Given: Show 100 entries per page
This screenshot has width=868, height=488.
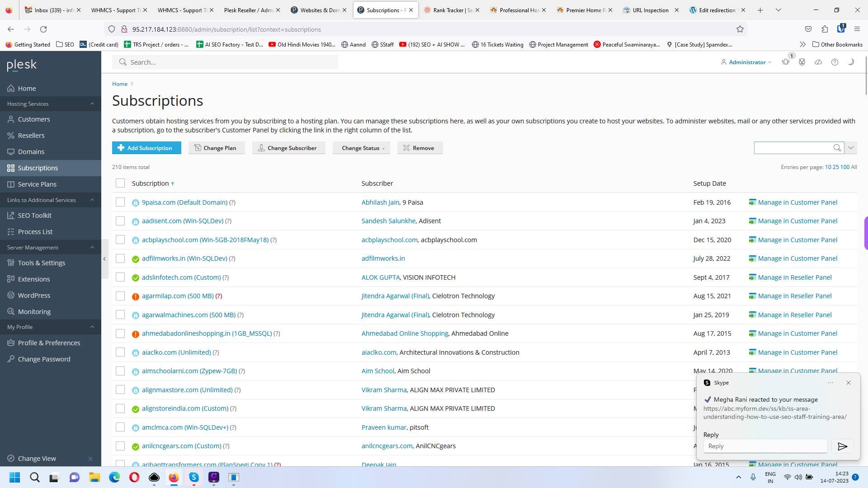Looking at the screenshot, I should tap(844, 167).
